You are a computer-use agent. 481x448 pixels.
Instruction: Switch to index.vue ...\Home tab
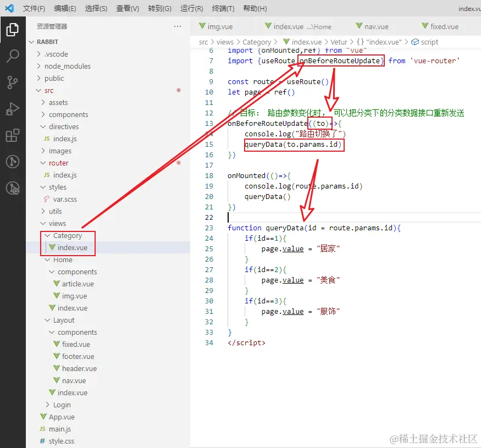[301, 26]
